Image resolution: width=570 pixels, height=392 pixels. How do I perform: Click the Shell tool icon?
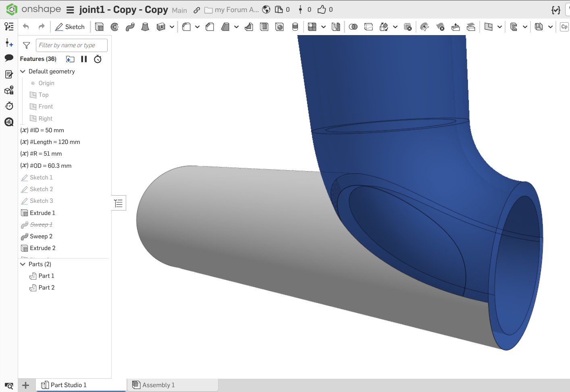coord(264,27)
